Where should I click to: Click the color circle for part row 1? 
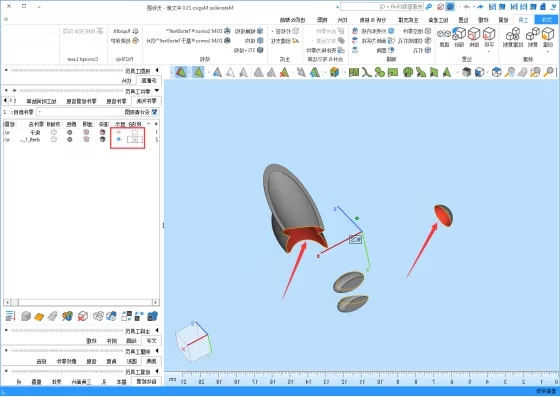point(70,132)
